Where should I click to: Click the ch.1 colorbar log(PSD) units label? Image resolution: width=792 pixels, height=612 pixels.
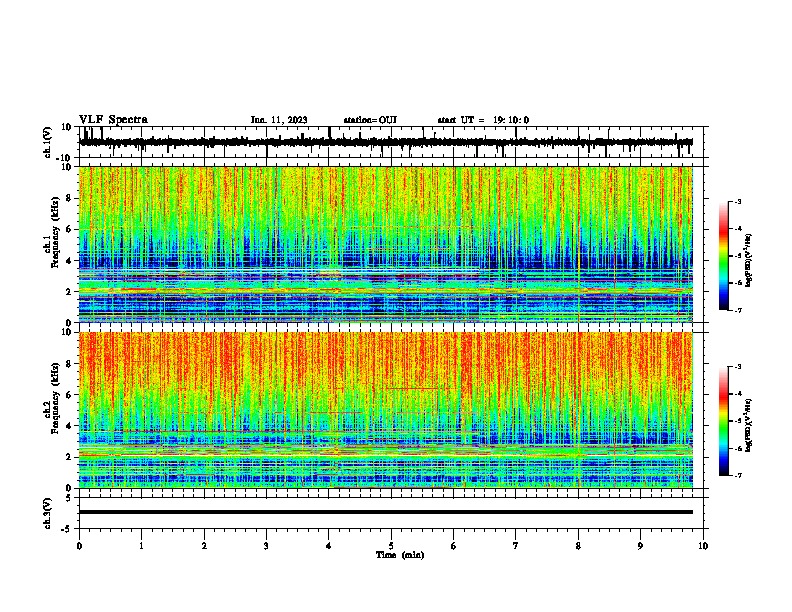[x=749, y=261]
